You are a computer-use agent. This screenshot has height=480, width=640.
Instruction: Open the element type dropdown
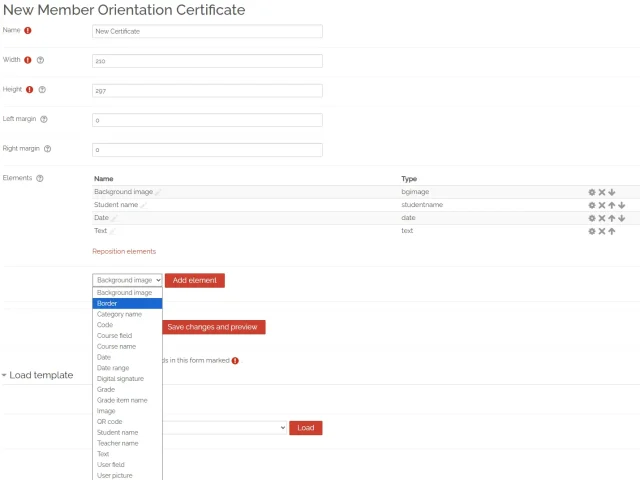click(x=127, y=281)
